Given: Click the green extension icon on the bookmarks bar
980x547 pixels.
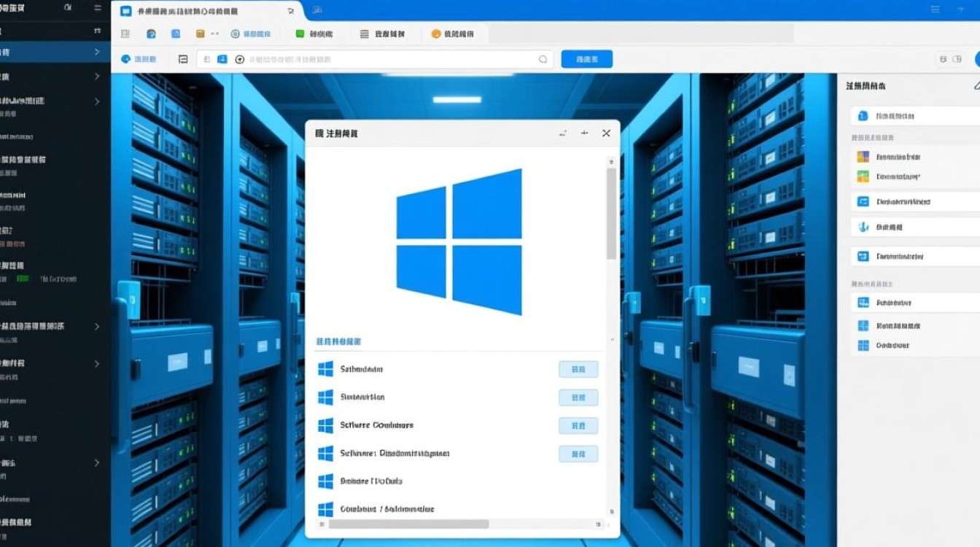Looking at the screenshot, I should point(299,33).
